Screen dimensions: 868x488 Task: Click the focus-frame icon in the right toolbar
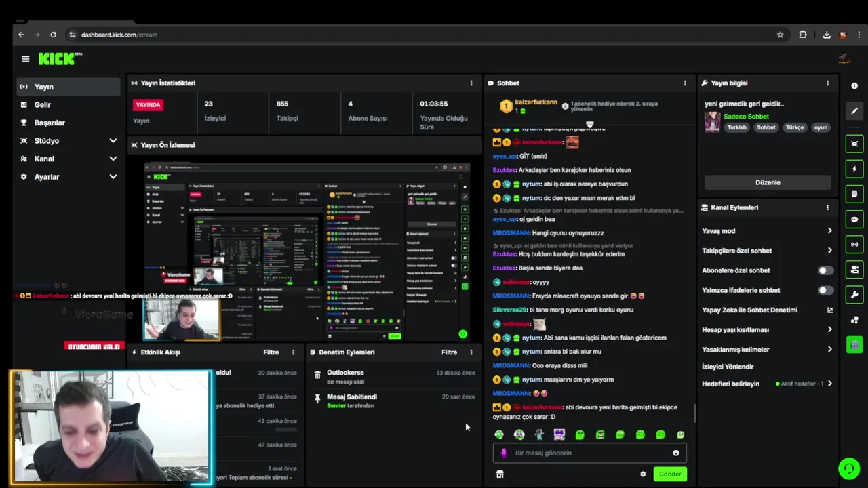pos(854,144)
